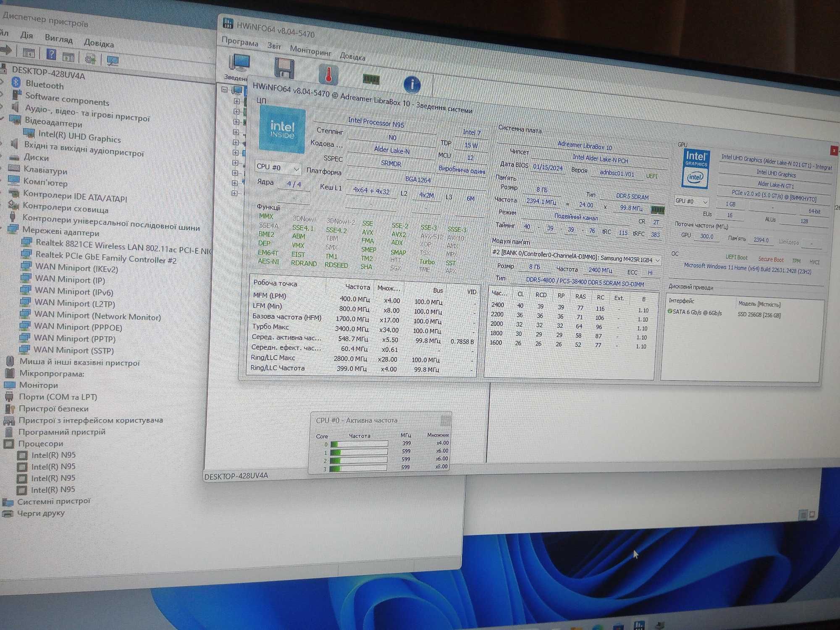Click the SSD 256GB drive model entry
840x630 pixels.
pos(759,315)
